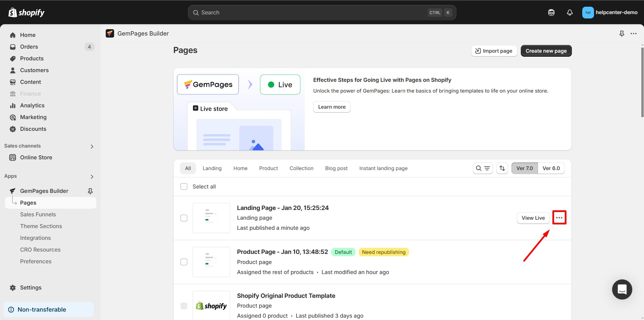Pin the GemPages Builder app via pin icon
Screen dimensions: 644x320
[x=90, y=191]
